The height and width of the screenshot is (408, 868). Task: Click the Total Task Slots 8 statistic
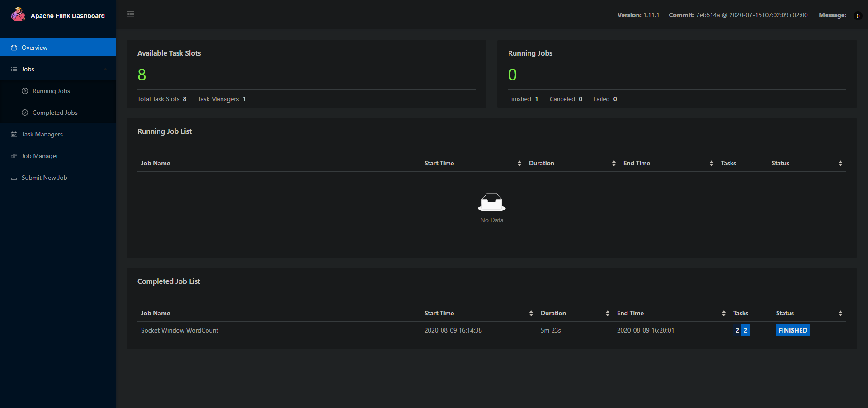pyautogui.click(x=162, y=99)
